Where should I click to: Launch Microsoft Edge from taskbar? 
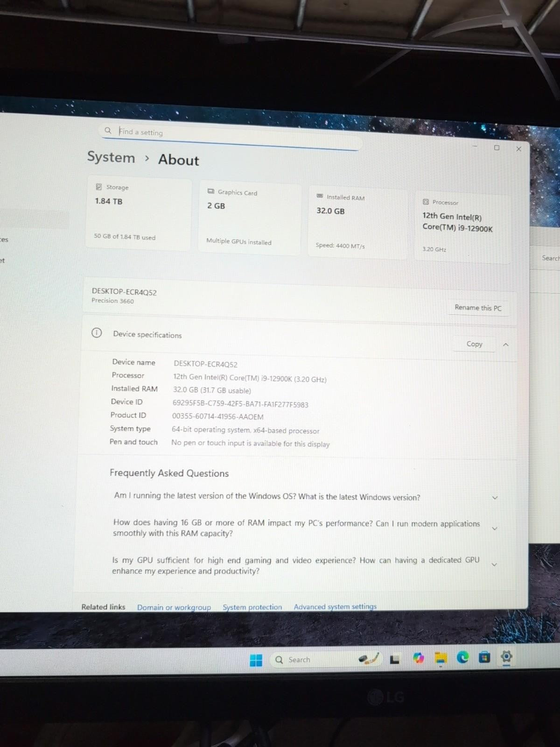[x=462, y=657]
